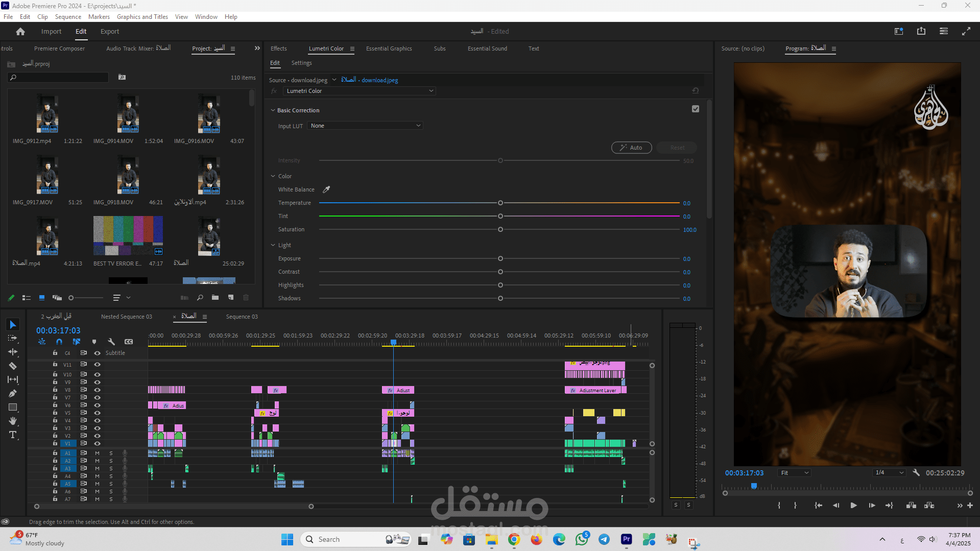Switch Project panel to Freeform View
Image resolution: width=980 pixels, height=551 pixels.
[x=57, y=298]
